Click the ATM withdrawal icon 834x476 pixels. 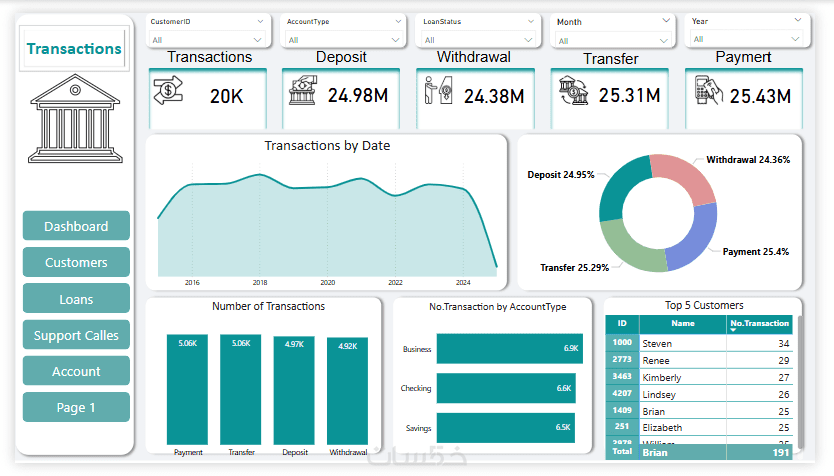pos(438,89)
